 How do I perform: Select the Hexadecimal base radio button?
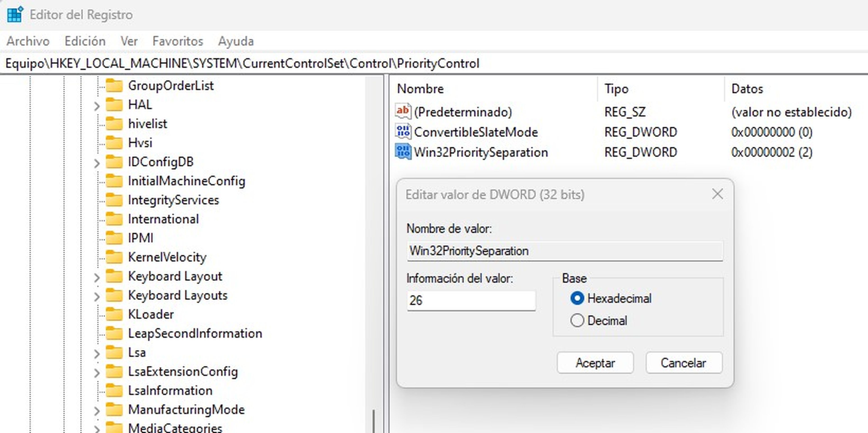tap(577, 298)
